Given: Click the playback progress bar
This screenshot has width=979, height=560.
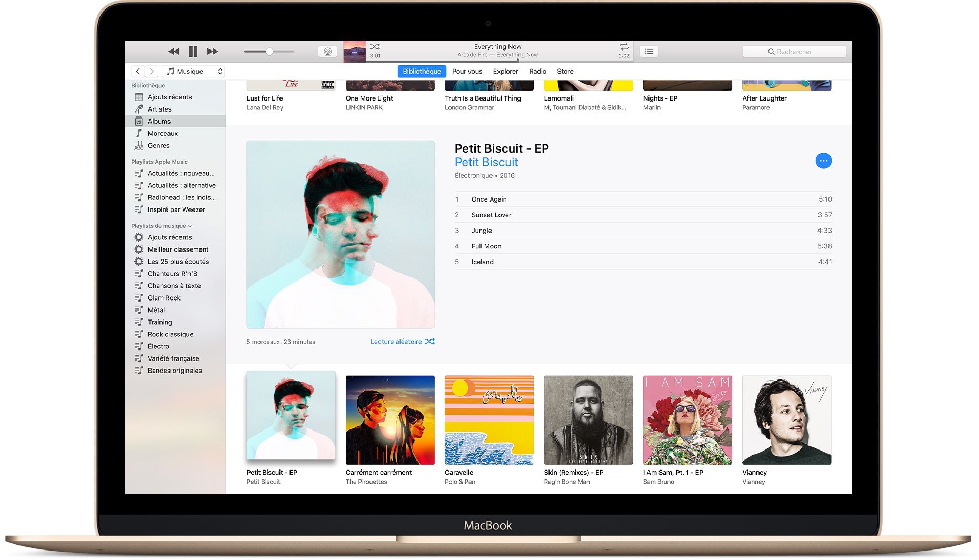Looking at the screenshot, I should coord(499,61).
